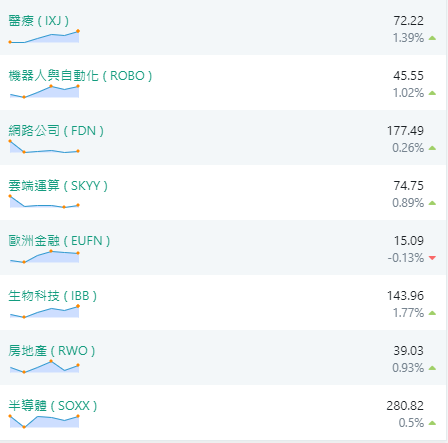Screen dimensions: 448x443
Task: Open the 歐洲金融 (EUFN) link
Action: 59,241
